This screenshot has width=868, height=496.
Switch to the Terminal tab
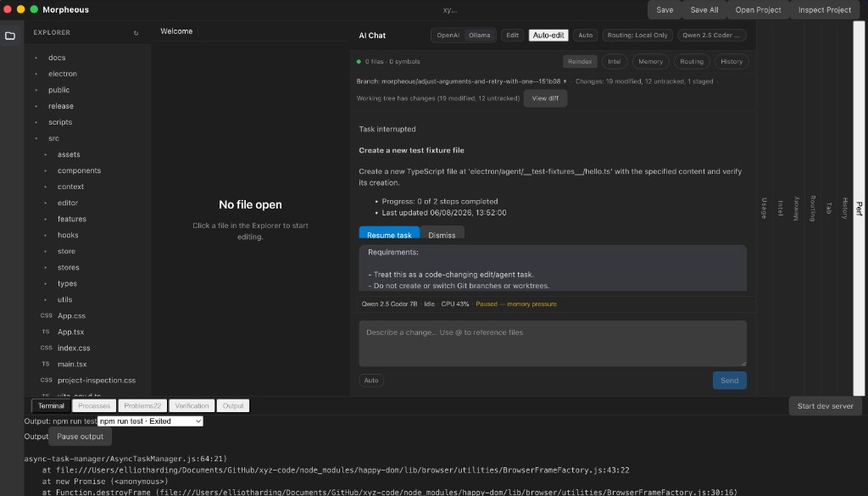point(51,406)
